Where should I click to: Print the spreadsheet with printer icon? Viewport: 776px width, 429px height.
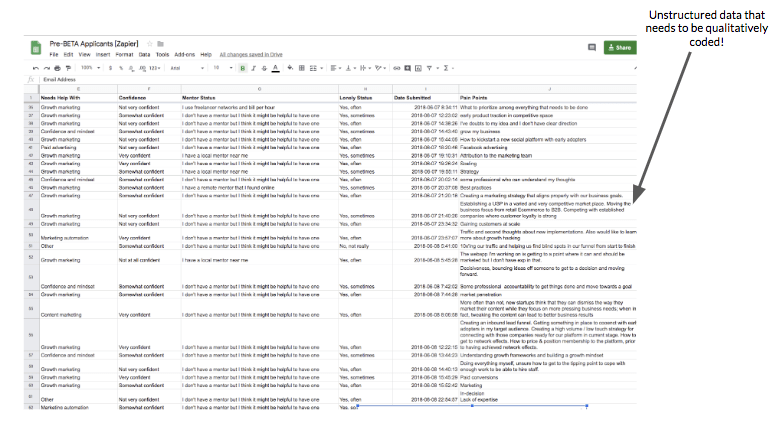click(x=57, y=68)
